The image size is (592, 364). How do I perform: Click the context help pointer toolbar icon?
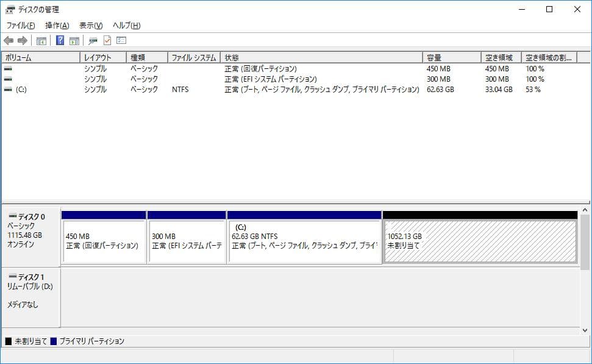point(93,40)
